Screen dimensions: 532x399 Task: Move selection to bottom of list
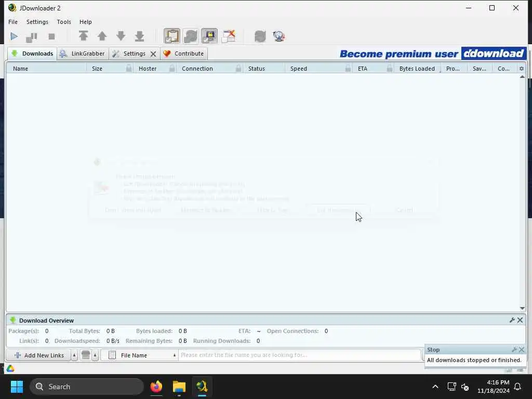(139, 36)
